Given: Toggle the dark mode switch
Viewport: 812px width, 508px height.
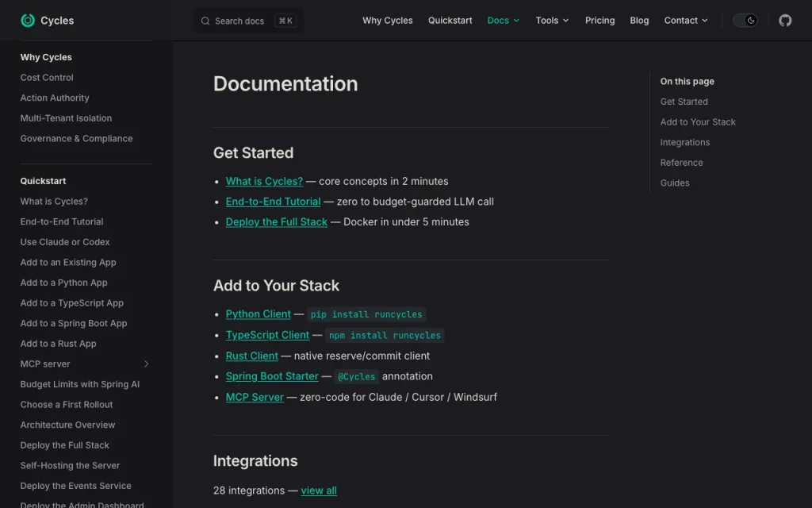Looking at the screenshot, I should tap(745, 20).
